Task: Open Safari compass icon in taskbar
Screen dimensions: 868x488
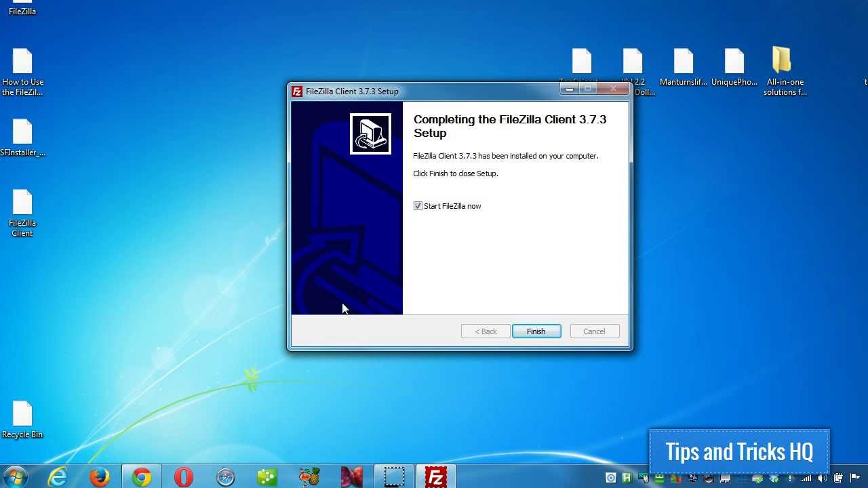Action: (x=226, y=477)
